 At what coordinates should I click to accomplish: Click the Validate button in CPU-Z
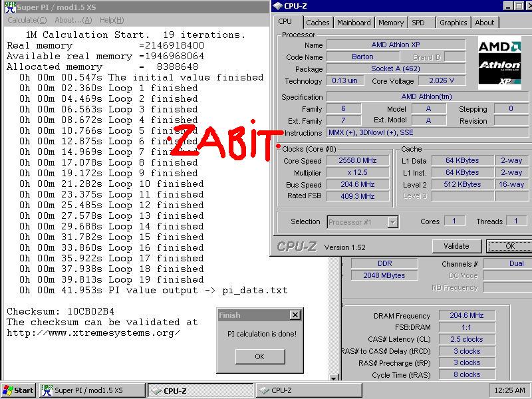(457, 246)
